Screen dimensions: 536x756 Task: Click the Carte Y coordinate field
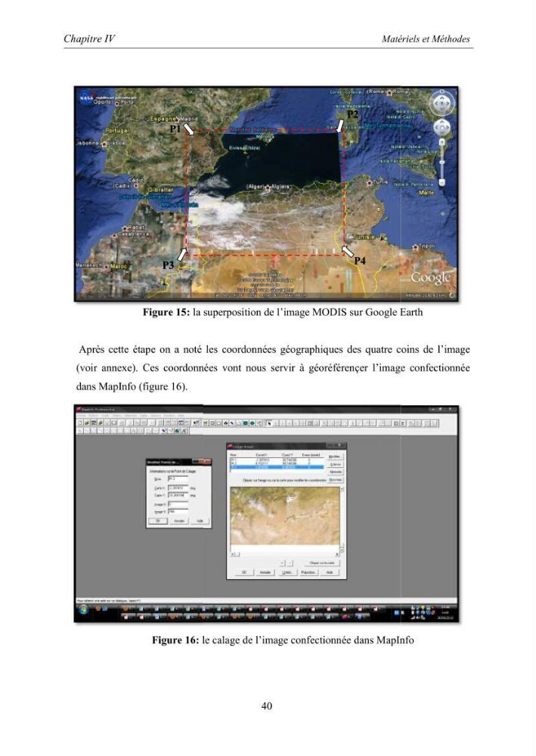tap(178, 494)
